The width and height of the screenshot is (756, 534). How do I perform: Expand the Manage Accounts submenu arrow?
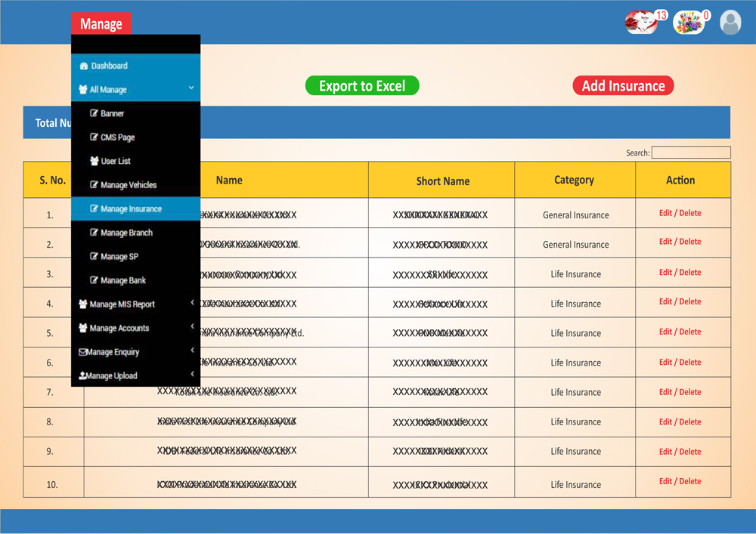tap(192, 327)
